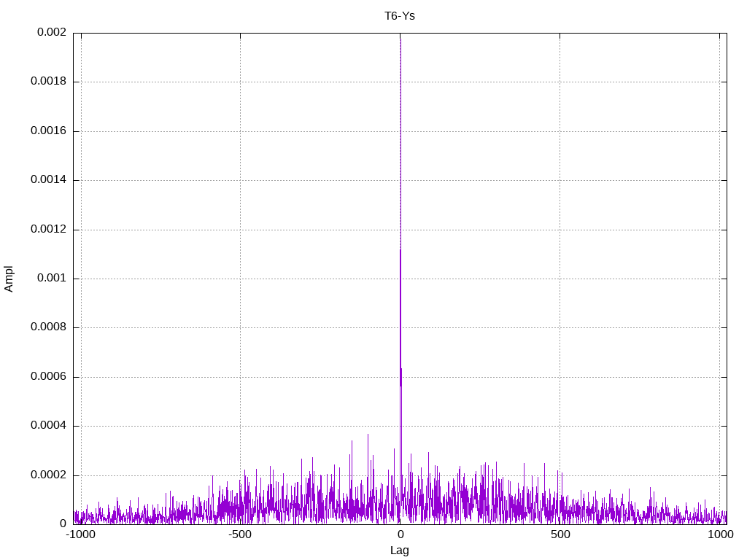Select the Ampl y-axis label
This screenshot has height=560, width=747.
tap(9, 279)
